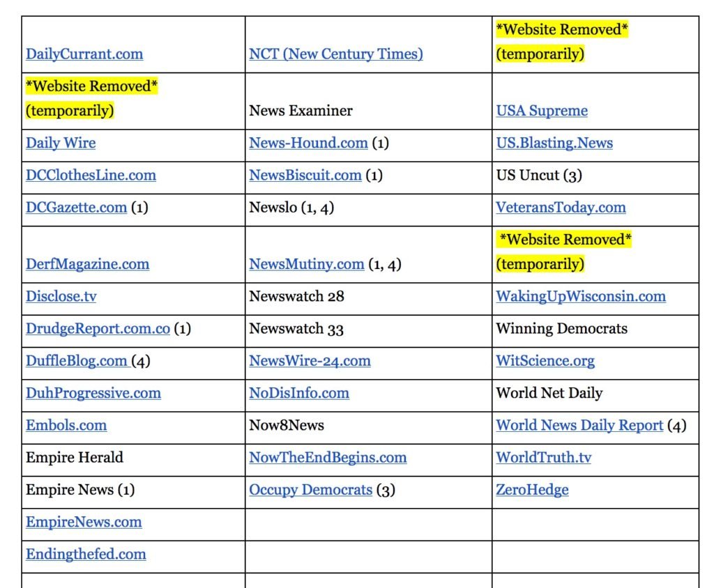The width and height of the screenshot is (714, 588).
Task: Click the DuffleBlog.com link
Action: tap(77, 361)
